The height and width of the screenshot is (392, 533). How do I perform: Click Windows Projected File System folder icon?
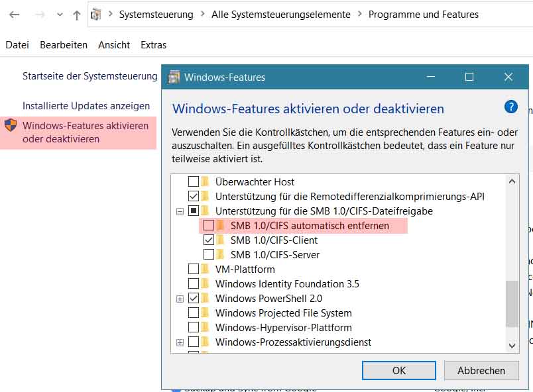pyautogui.click(x=205, y=313)
